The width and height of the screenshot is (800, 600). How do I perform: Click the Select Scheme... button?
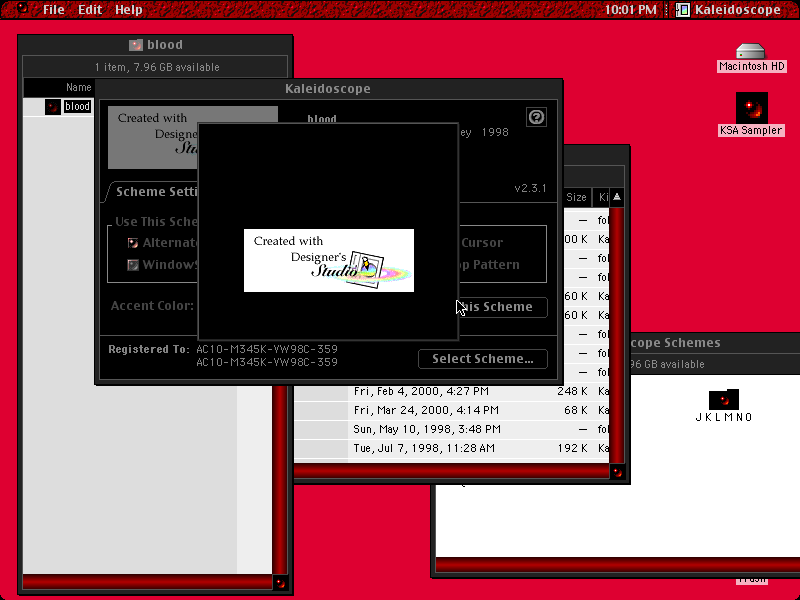483,359
